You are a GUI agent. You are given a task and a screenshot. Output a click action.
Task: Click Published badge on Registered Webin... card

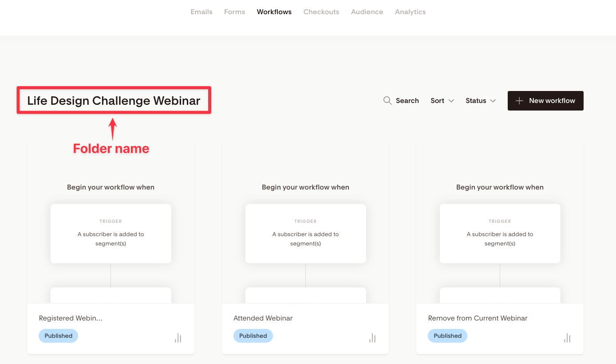[59, 336]
